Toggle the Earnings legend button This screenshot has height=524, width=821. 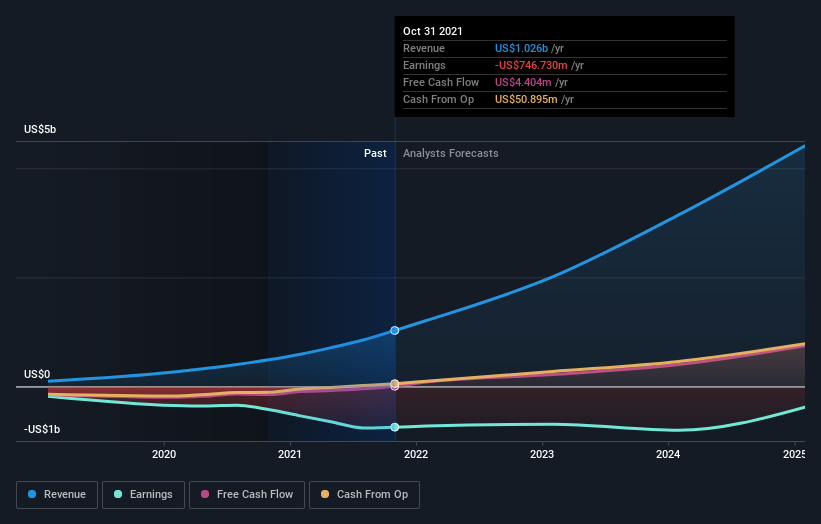coord(143,495)
